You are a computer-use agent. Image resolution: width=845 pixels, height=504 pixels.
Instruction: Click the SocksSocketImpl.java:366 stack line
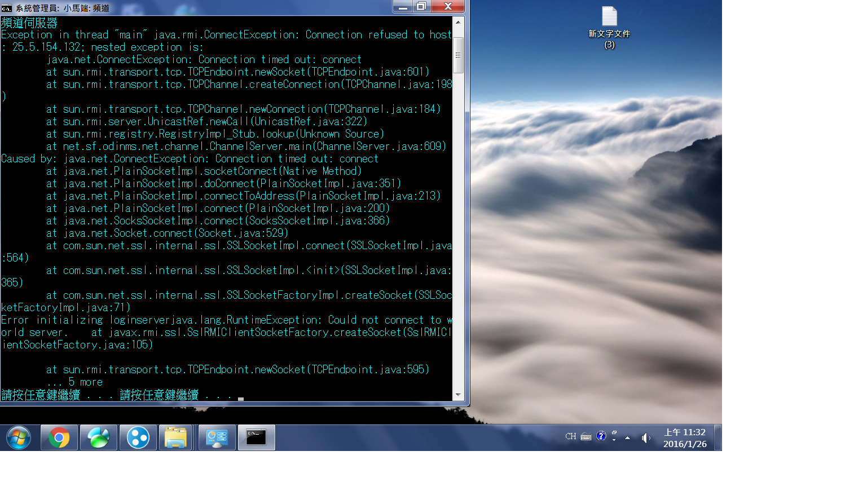coord(218,221)
